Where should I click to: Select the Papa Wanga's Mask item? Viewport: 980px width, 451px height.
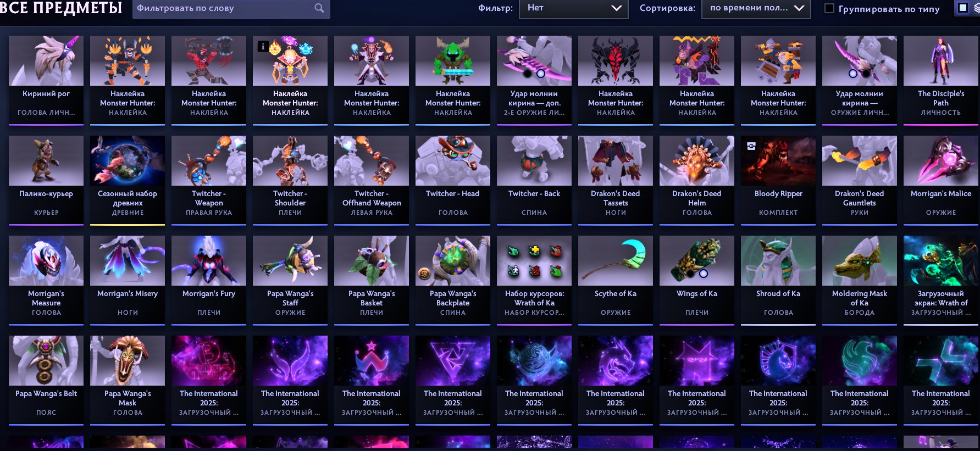tap(128, 380)
